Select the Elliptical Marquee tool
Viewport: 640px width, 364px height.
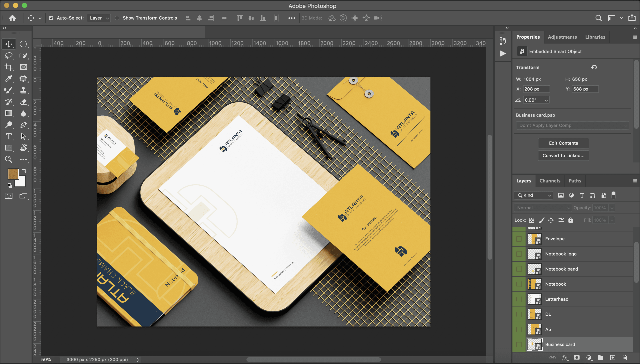pyautogui.click(x=23, y=44)
